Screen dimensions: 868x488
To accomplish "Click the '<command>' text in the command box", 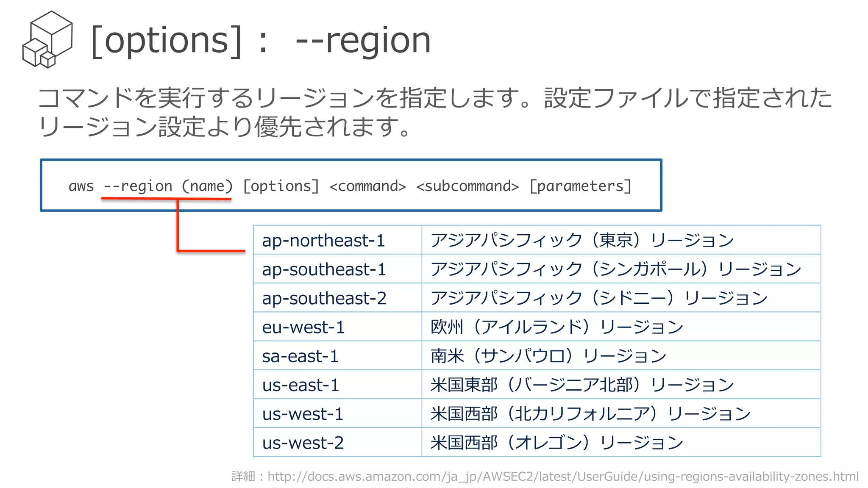I will 367,186.
